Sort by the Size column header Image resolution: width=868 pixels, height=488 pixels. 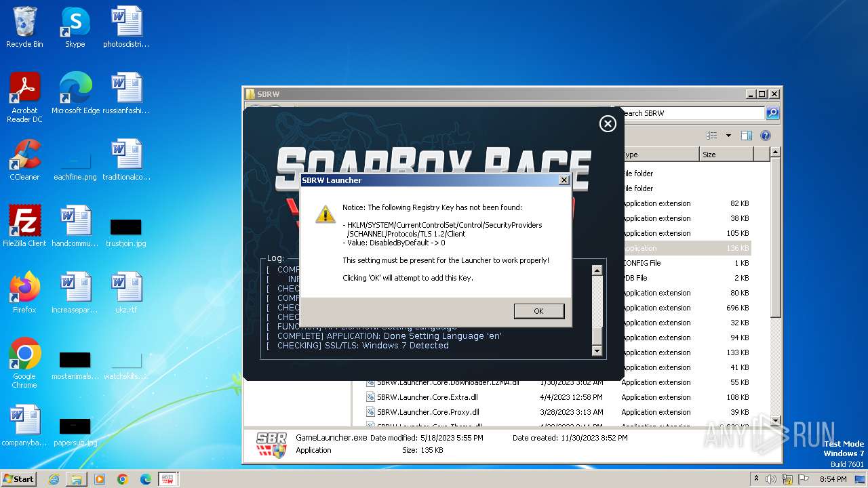[726, 155]
